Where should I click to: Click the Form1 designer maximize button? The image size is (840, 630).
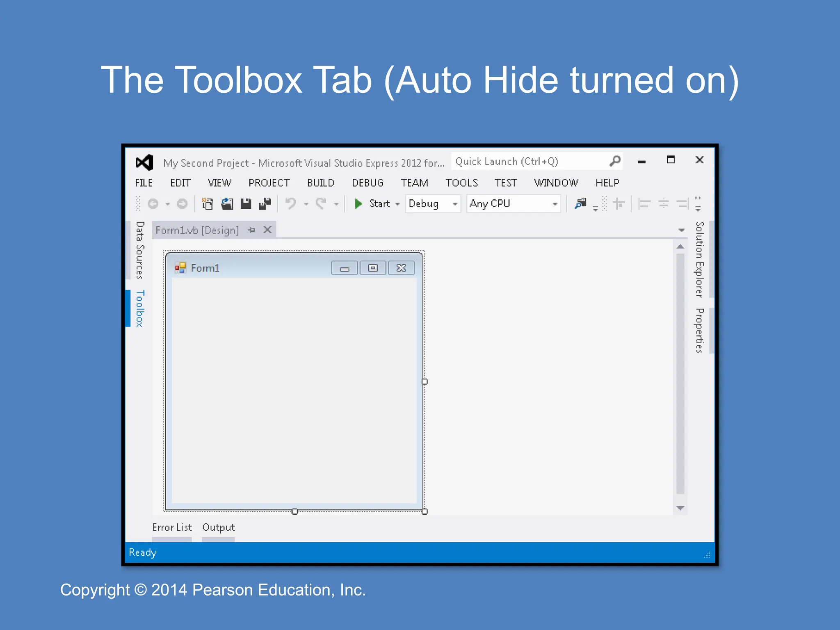(373, 268)
